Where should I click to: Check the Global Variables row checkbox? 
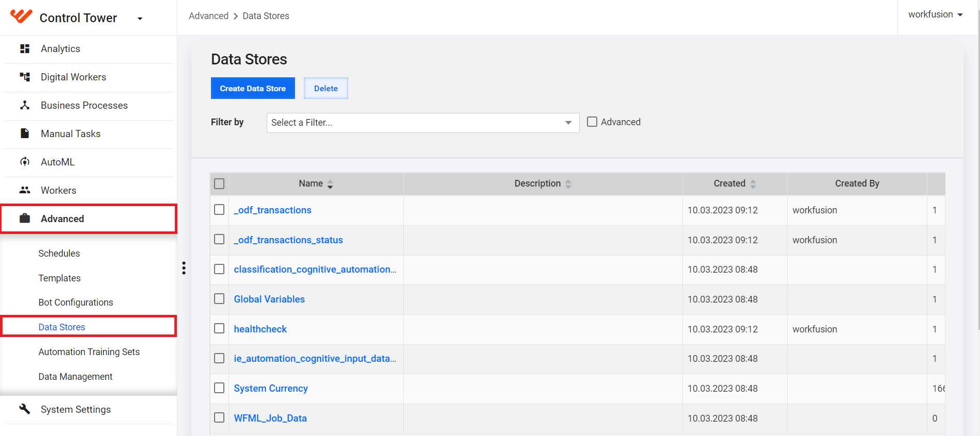(x=219, y=299)
